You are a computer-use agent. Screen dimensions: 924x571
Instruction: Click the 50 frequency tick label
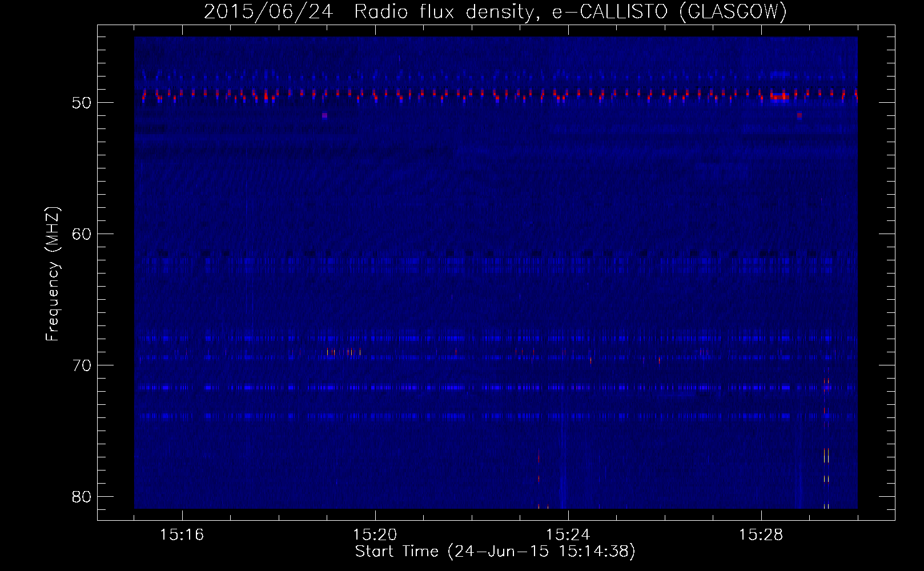coord(82,103)
